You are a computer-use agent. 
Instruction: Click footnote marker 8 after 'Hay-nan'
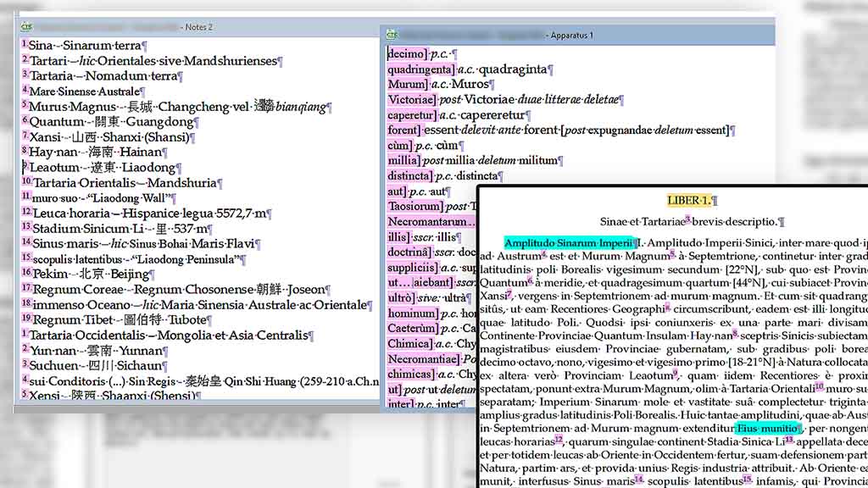735,334
